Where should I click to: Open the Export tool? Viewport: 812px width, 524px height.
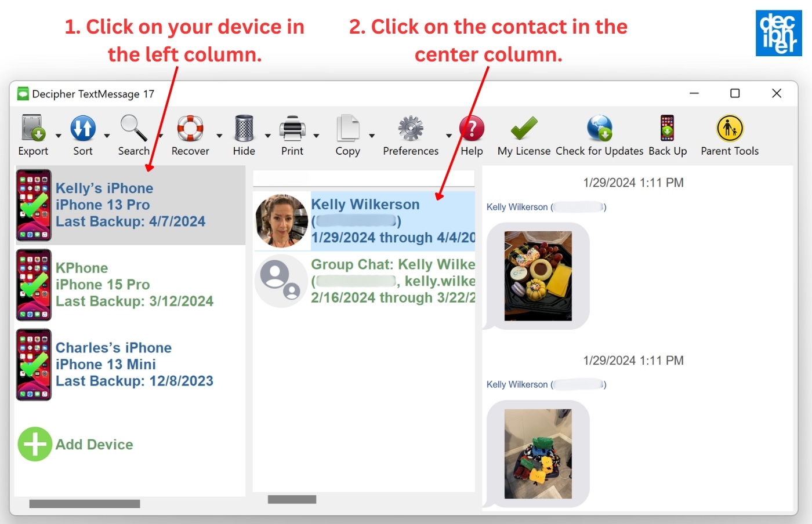point(32,128)
